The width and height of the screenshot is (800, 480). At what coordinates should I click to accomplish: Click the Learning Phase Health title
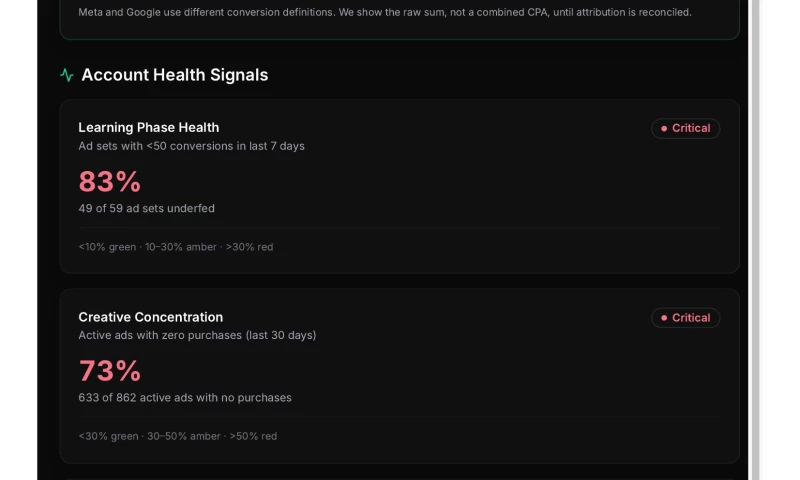148,128
